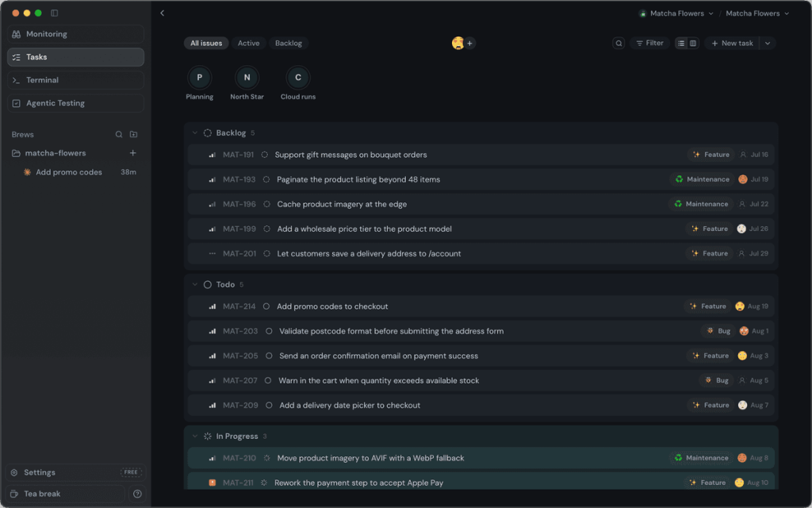Switch to list view layout
The width and height of the screenshot is (812, 508).
681,43
